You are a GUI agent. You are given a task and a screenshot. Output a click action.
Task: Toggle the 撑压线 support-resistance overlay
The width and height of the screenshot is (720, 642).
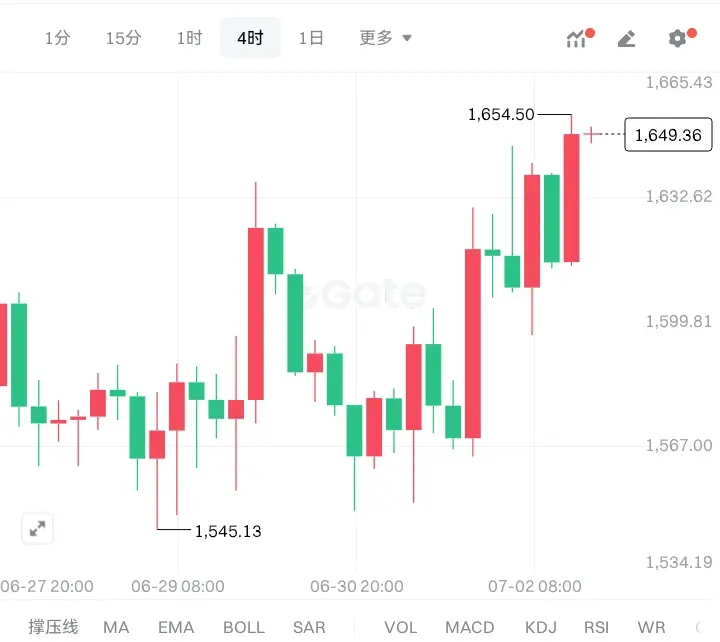click(x=53, y=627)
